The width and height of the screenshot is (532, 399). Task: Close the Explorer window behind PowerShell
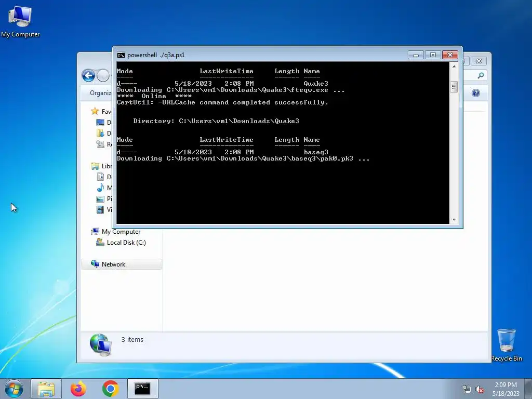478,61
